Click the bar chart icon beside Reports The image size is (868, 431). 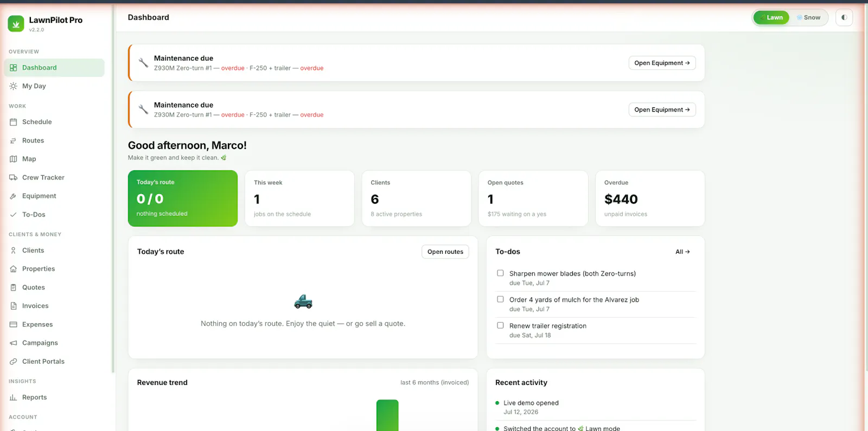click(x=14, y=397)
